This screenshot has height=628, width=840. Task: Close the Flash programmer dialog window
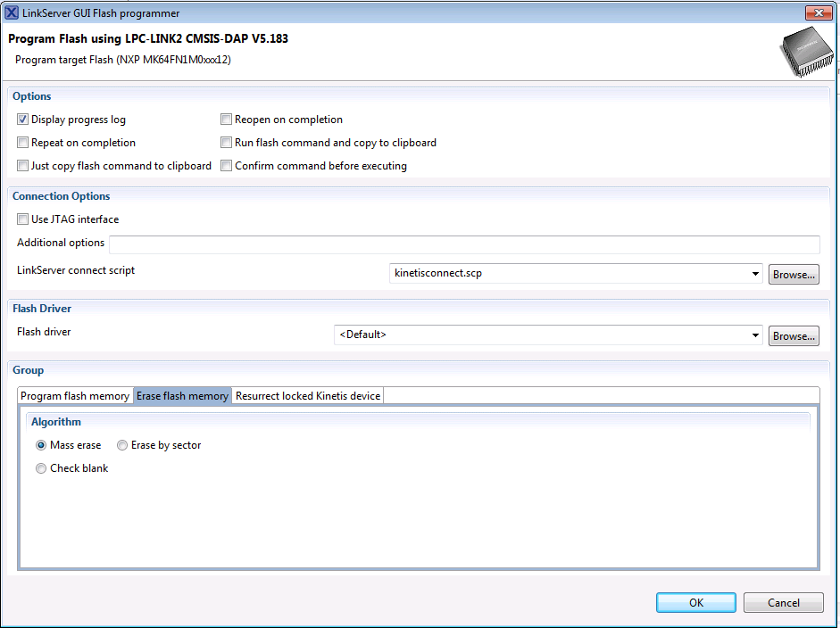click(x=818, y=13)
